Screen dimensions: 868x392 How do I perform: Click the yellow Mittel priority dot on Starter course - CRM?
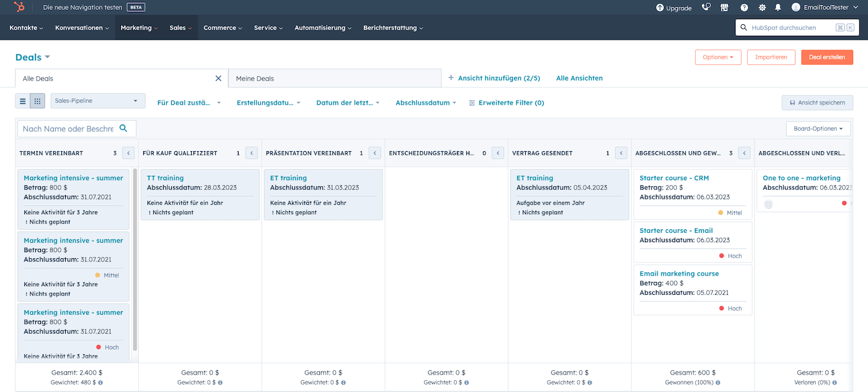[x=720, y=212]
